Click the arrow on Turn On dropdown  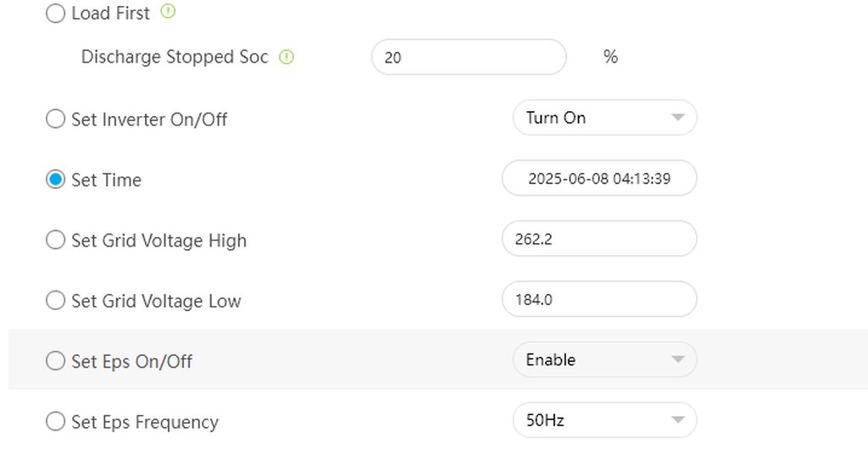(x=677, y=118)
